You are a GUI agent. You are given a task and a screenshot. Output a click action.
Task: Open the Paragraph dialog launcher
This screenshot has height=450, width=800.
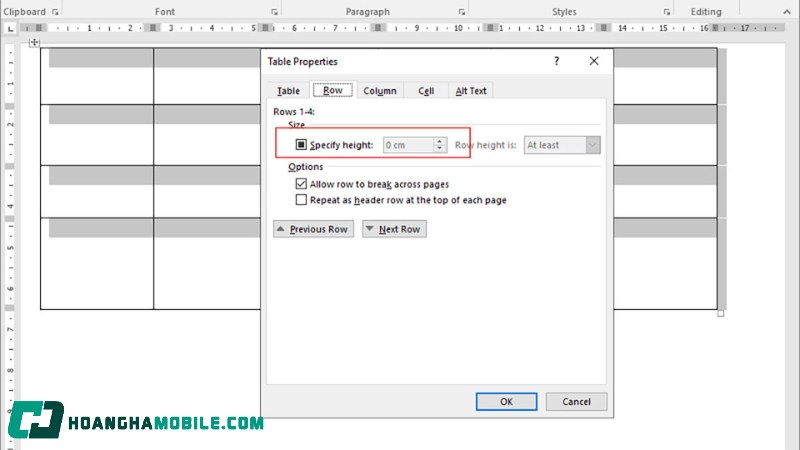pos(461,12)
